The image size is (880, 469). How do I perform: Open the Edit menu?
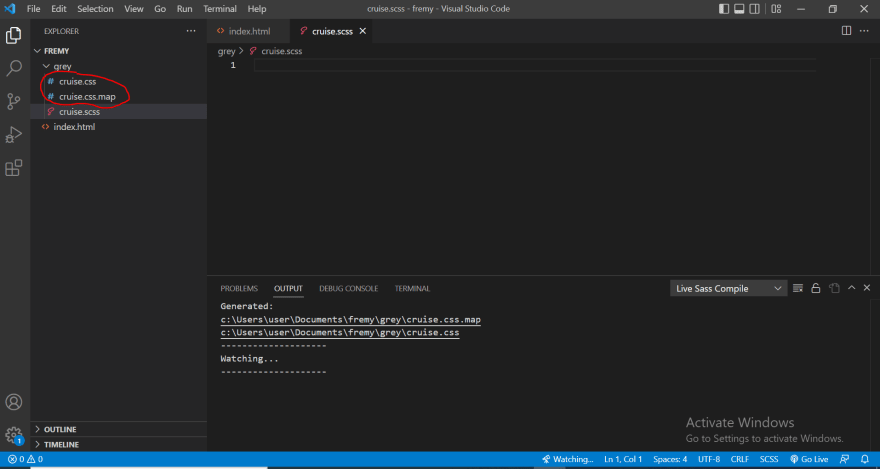58,9
